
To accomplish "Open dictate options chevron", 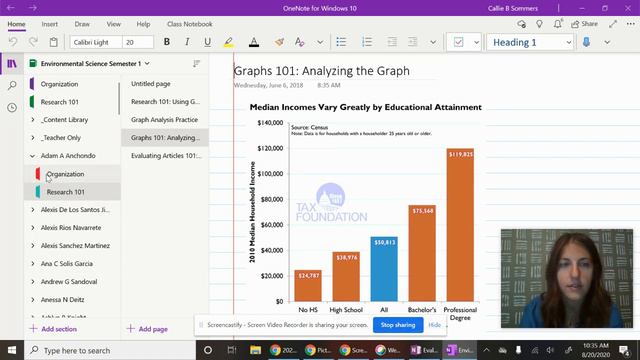I will [x=607, y=42].
